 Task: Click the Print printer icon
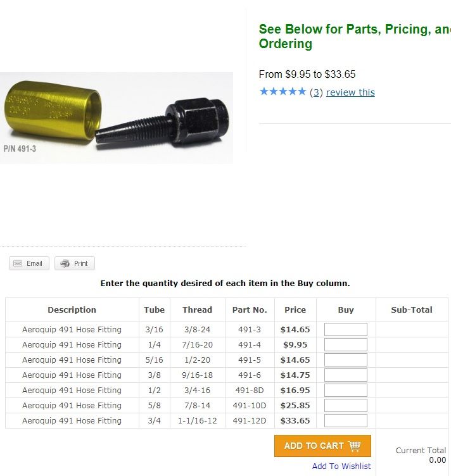65,263
